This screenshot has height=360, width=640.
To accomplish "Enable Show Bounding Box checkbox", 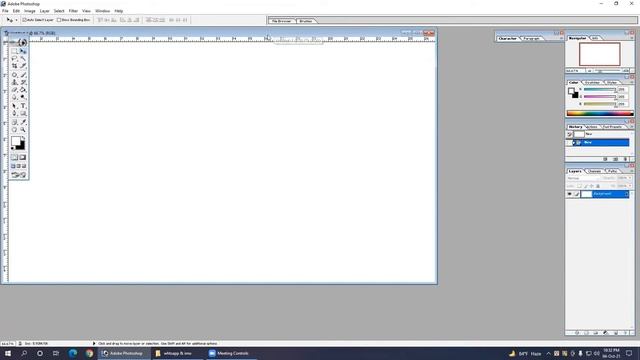I will (59, 20).
